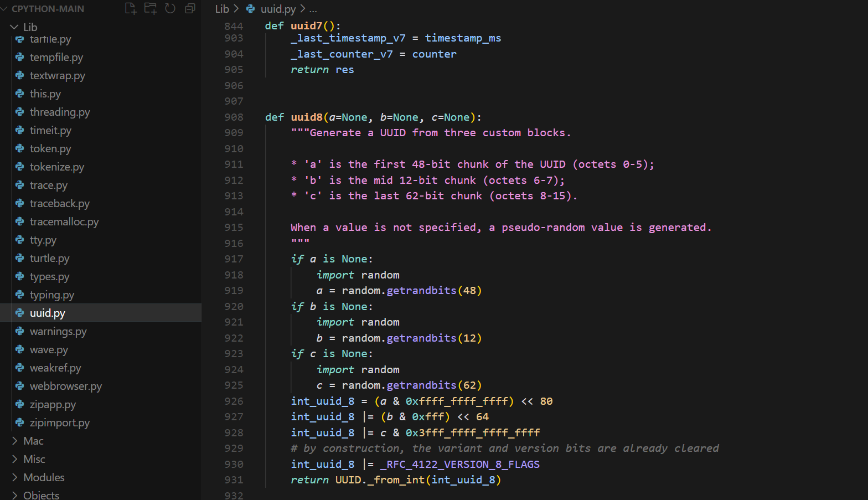Image resolution: width=868 pixels, height=500 pixels.
Task: Select typing.py in the file list
Action: (x=52, y=295)
